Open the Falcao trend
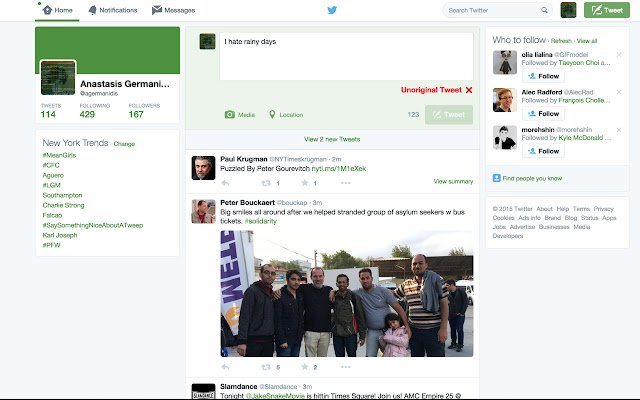The width and height of the screenshot is (640, 400). coord(52,215)
